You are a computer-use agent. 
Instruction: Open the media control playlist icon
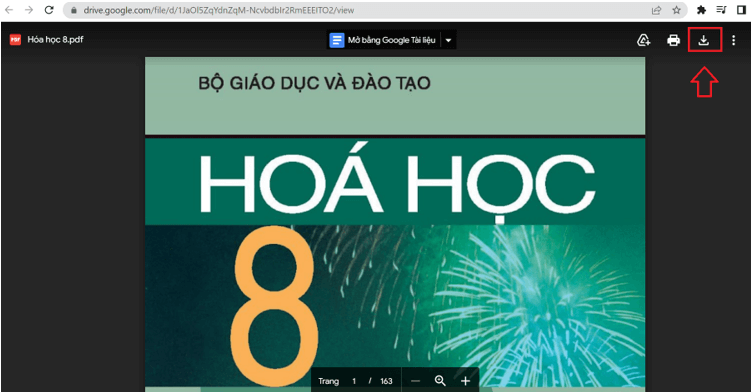(x=721, y=10)
